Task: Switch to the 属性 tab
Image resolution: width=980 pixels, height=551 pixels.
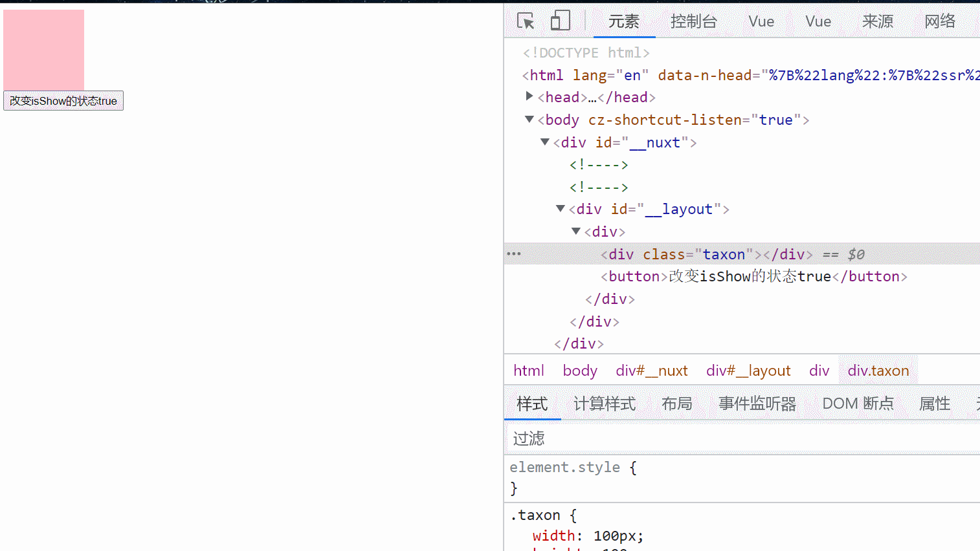Action: click(935, 404)
